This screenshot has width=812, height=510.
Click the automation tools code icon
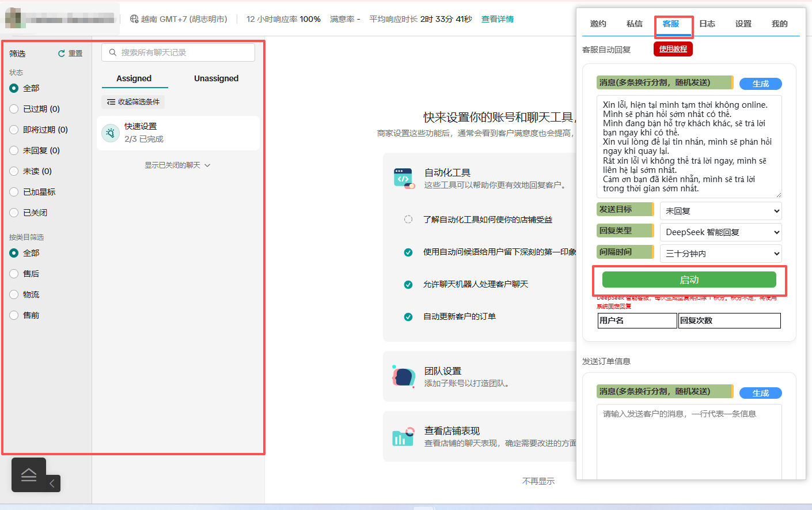point(404,178)
